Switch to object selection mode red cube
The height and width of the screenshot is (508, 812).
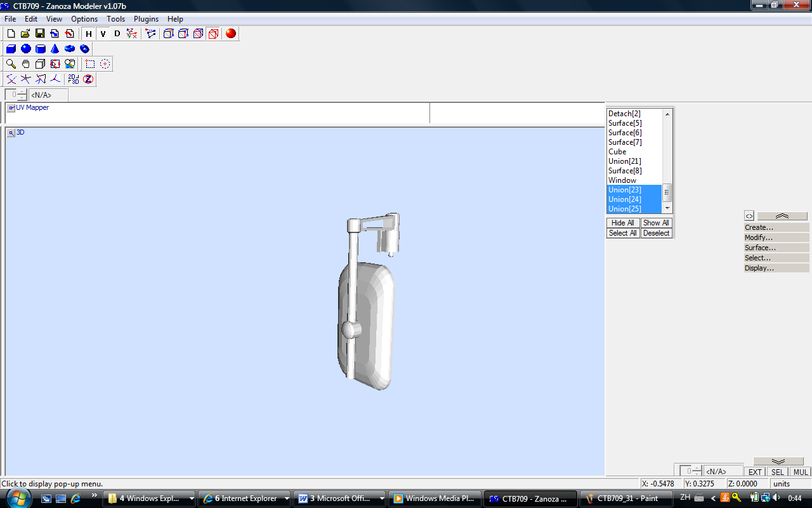(x=213, y=34)
